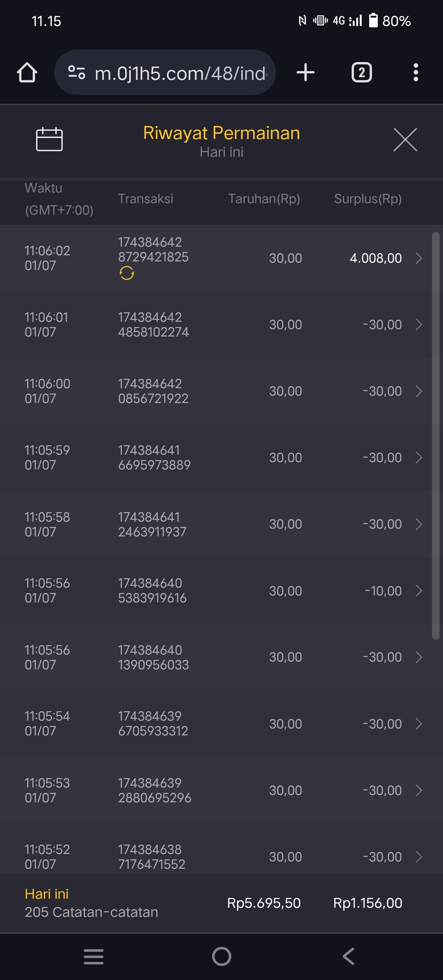Open site settings icon in address bar
443x980 pixels.
click(77, 73)
